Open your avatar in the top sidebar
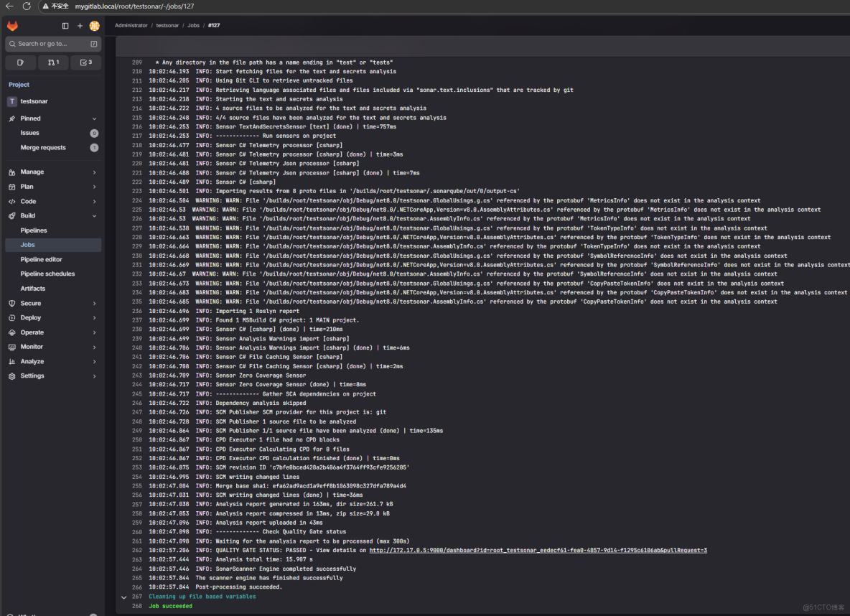This screenshot has height=616, width=850. coord(94,25)
